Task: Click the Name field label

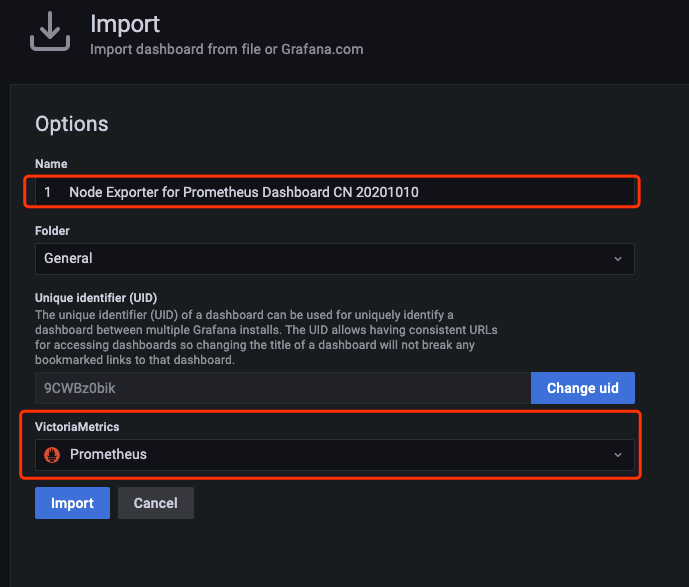Action: (x=51, y=164)
